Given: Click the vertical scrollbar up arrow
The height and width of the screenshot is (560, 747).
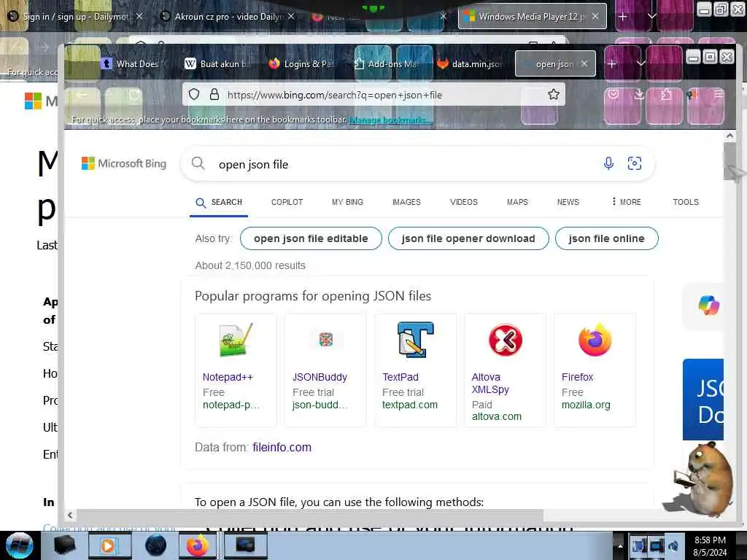Looking at the screenshot, I should point(729,136).
